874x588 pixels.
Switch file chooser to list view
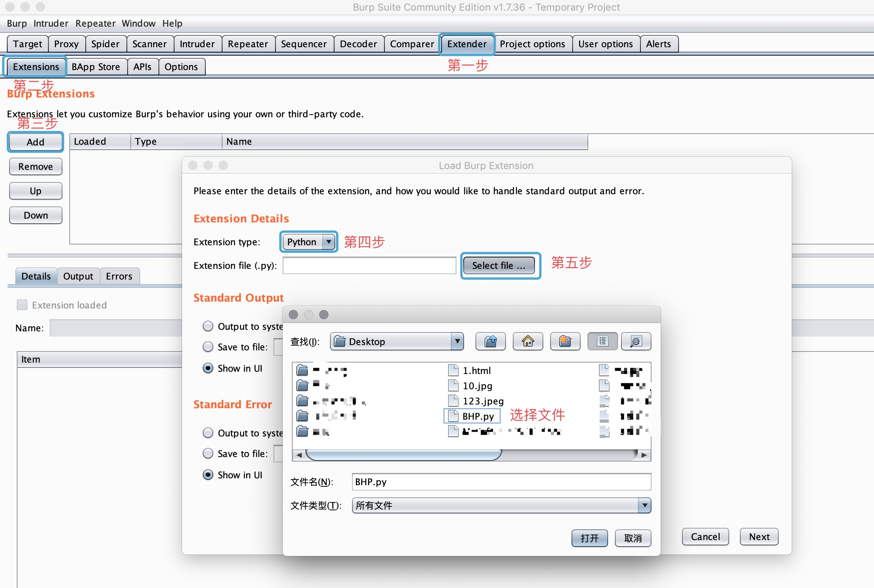click(x=603, y=341)
